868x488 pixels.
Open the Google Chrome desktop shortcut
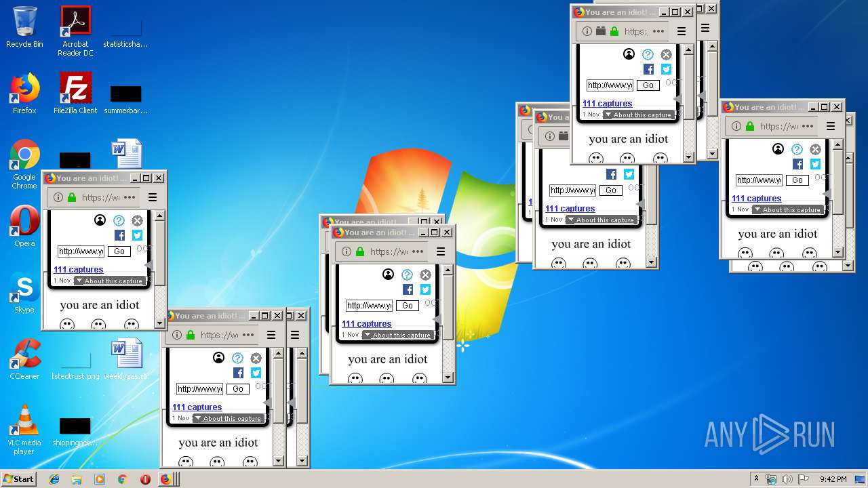click(x=24, y=165)
